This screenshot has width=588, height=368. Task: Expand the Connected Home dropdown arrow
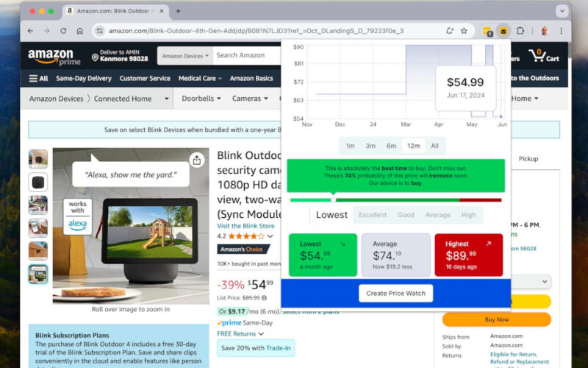point(167,99)
